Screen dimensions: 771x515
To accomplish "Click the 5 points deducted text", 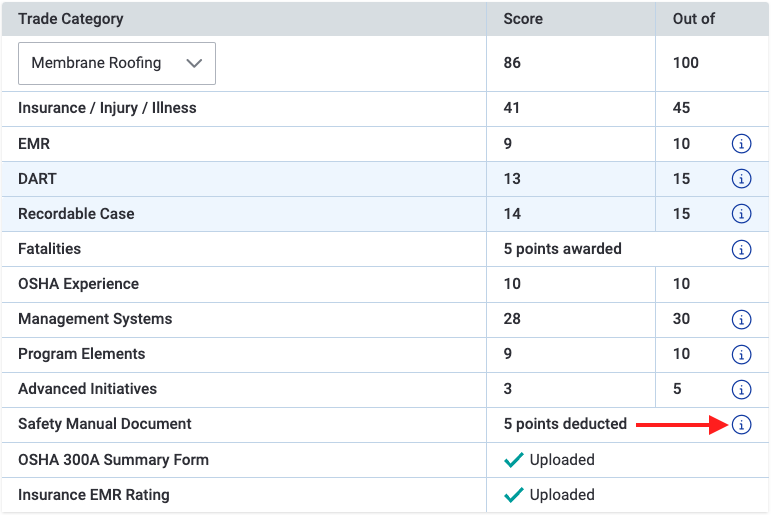I will pyautogui.click(x=565, y=424).
